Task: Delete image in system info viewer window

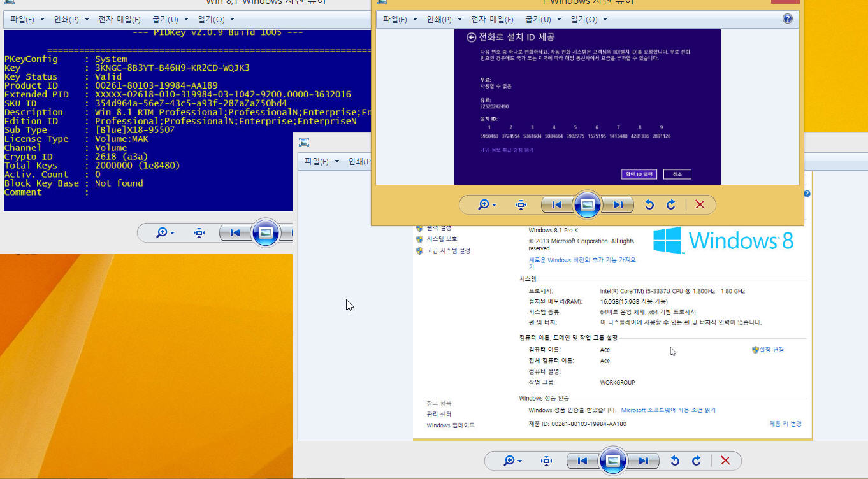Action: click(725, 461)
